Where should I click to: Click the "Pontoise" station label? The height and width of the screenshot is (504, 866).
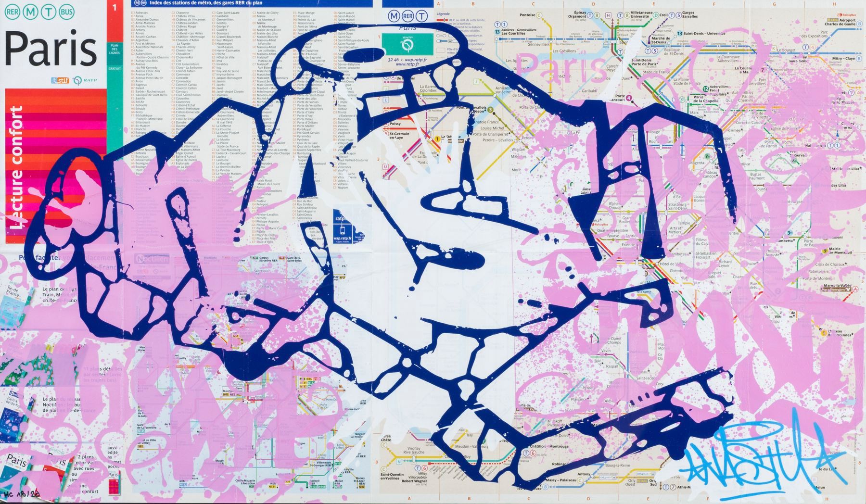(527, 15)
